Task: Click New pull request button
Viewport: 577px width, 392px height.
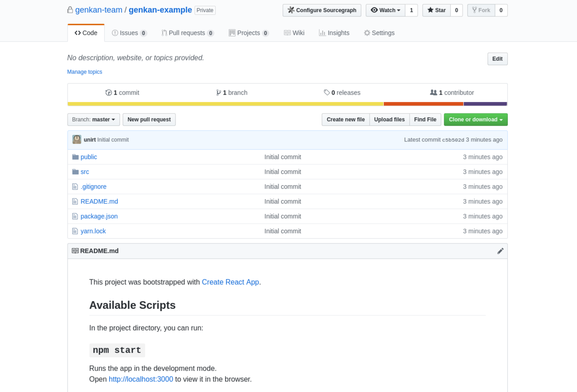Action: [149, 119]
